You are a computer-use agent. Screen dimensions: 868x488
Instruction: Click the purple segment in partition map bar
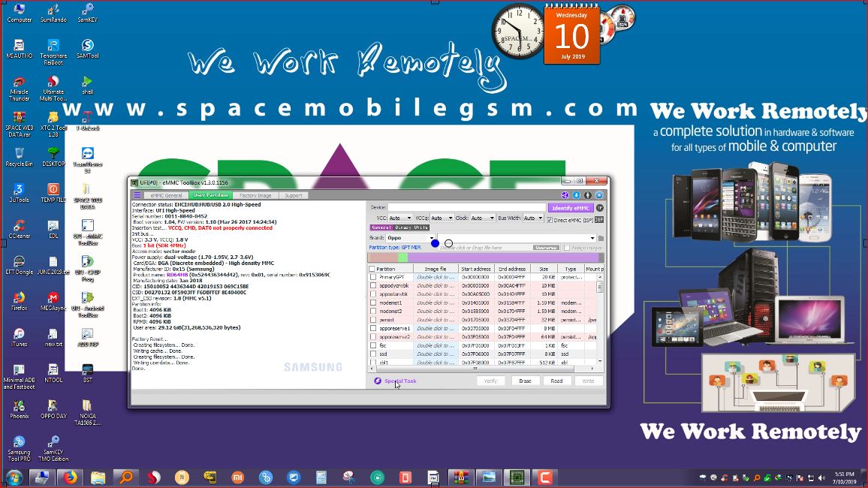(503, 258)
